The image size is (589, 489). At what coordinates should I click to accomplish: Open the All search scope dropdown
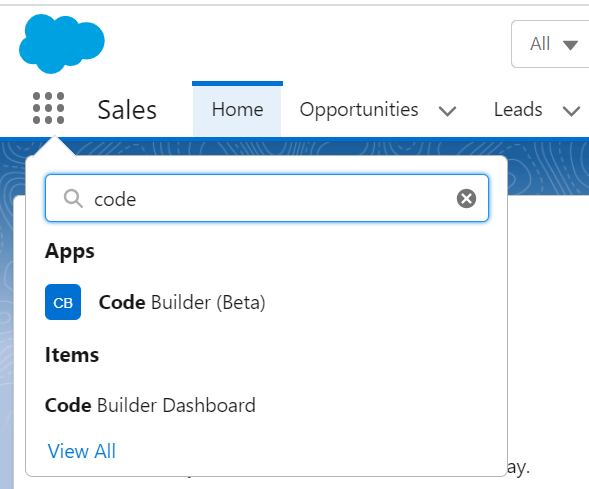click(x=551, y=44)
